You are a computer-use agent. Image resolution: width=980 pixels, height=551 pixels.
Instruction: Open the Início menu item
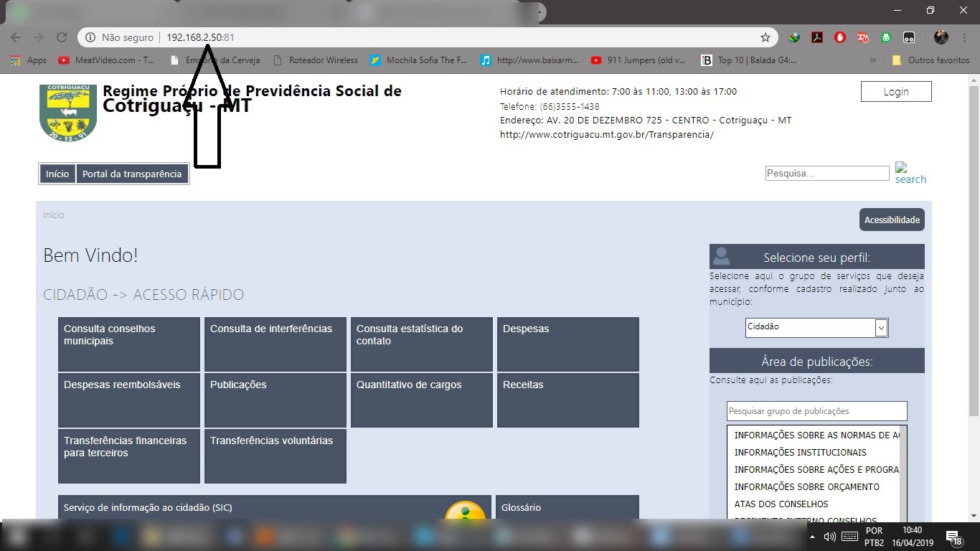point(57,174)
